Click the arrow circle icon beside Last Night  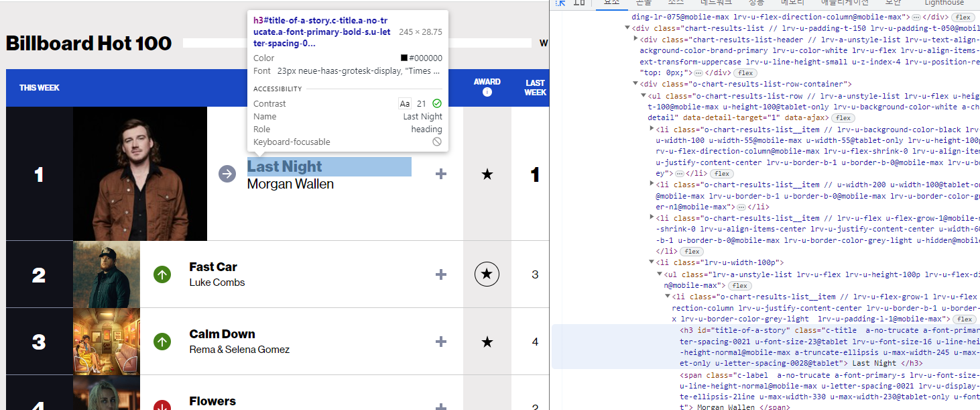click(227, 174)
